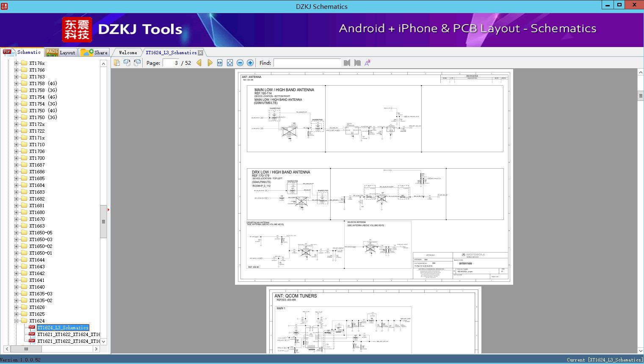Open the Share tab

click(x=95, y=53)
